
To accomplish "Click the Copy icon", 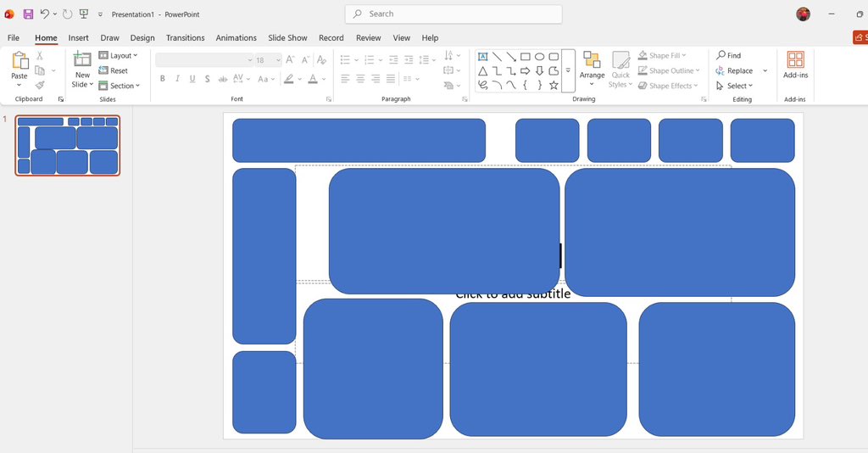I will click(40, 70).
